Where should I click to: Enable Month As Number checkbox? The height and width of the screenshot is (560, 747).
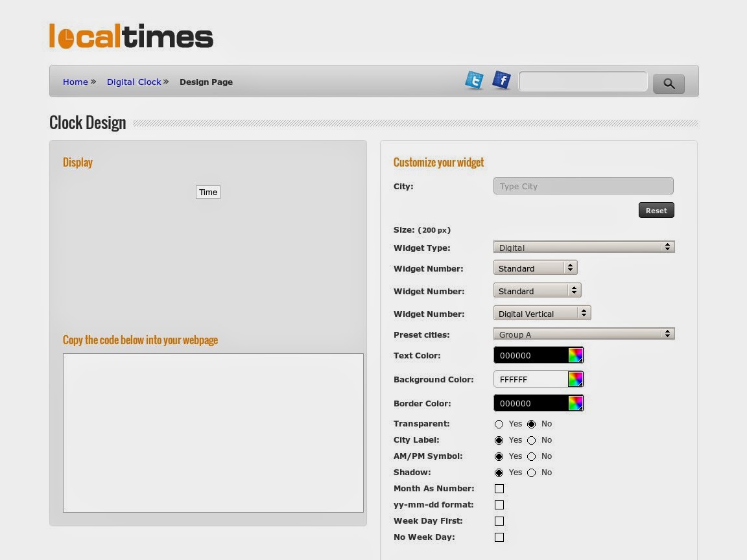click(499, 489)
